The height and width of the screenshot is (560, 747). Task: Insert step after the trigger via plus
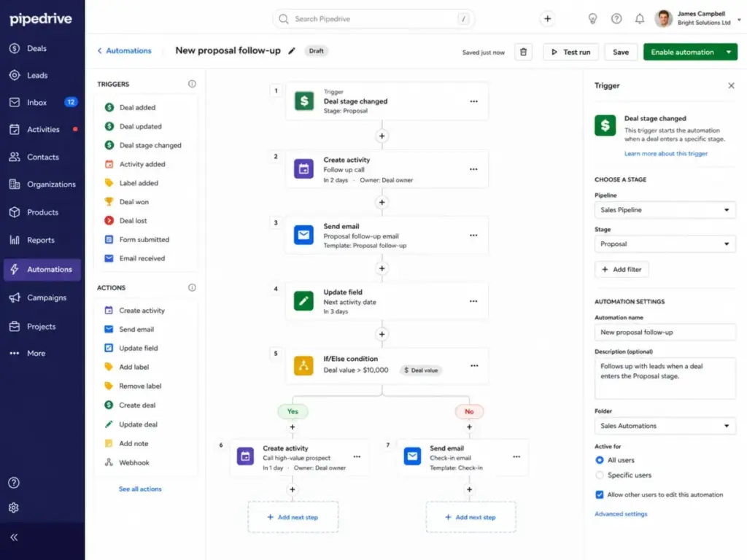pyautogui.click(x=382, y=136)
